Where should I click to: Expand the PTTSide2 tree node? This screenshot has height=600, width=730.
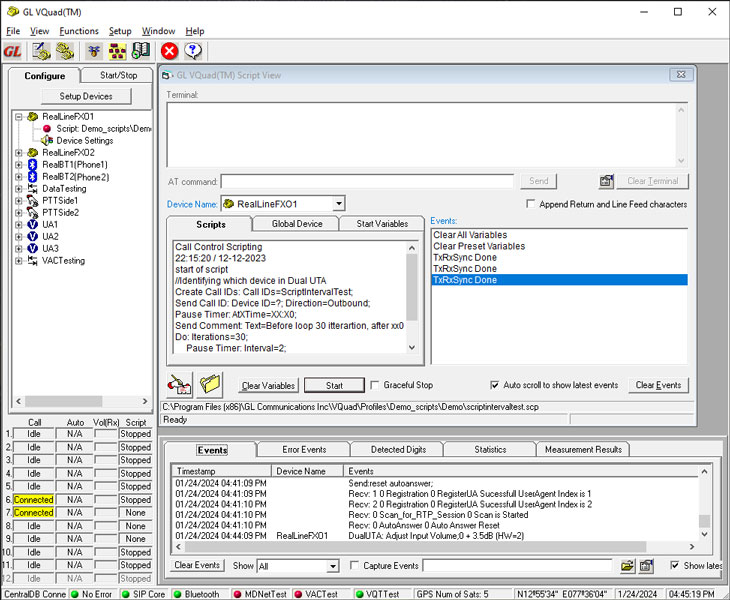19,213
